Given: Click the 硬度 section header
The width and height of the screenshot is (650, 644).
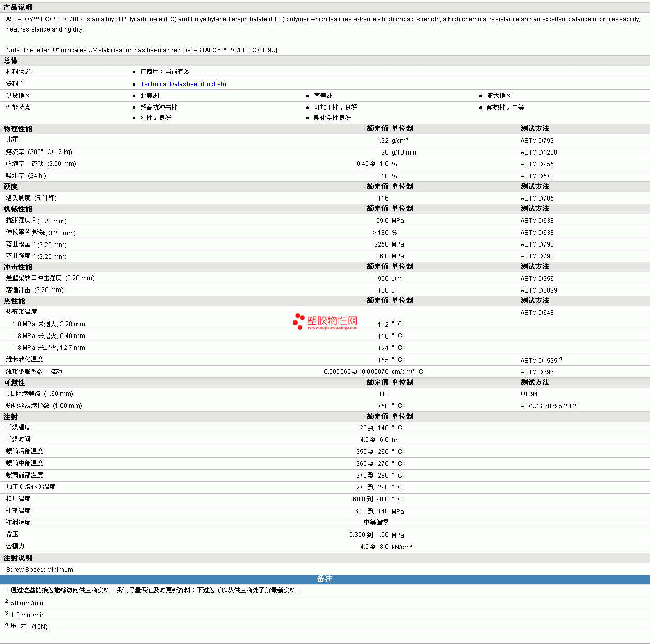Looking at the screenshot, I should coord(11,187).
